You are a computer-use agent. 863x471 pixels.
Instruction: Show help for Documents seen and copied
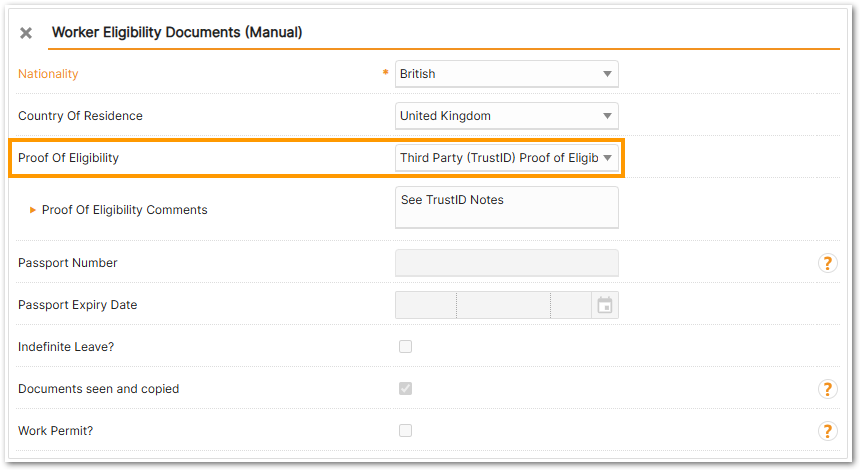pos(827,389)
